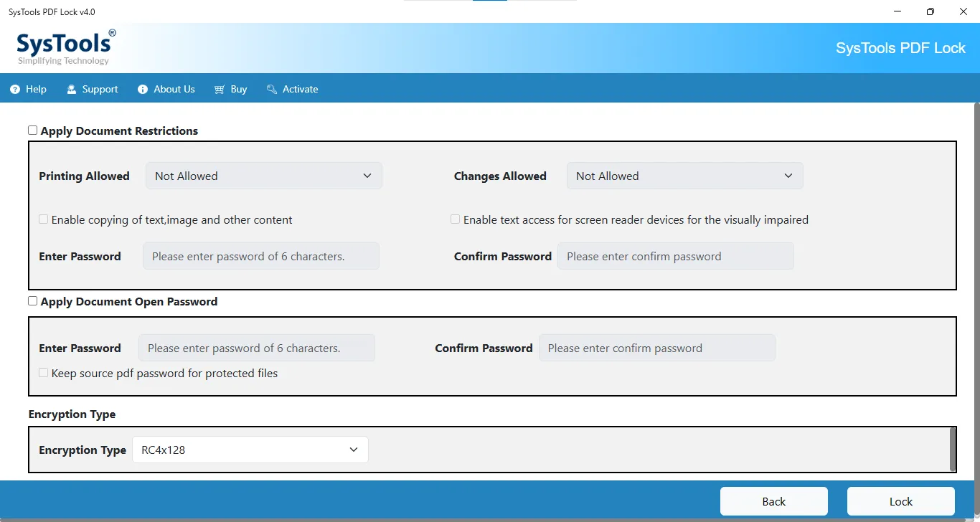Click restrictions Enter Password field
The image size is (980, 522).
click(261, 256)
